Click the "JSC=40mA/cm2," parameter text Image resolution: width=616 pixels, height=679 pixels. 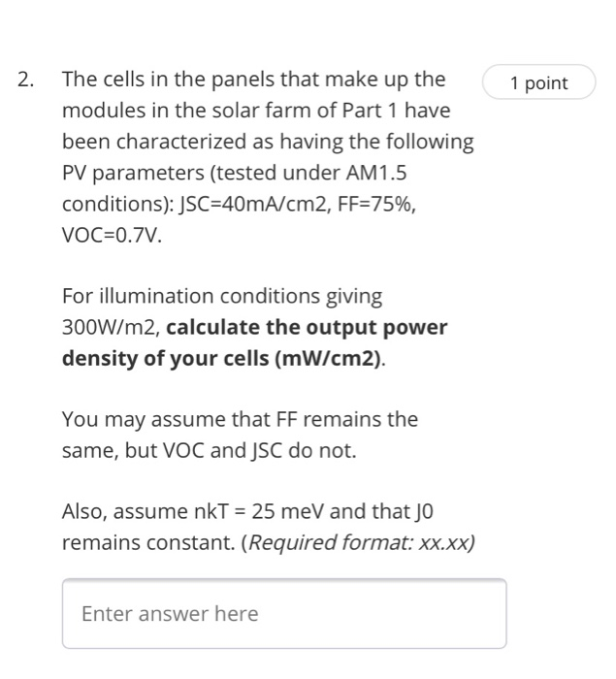click(x=254, y=204)
